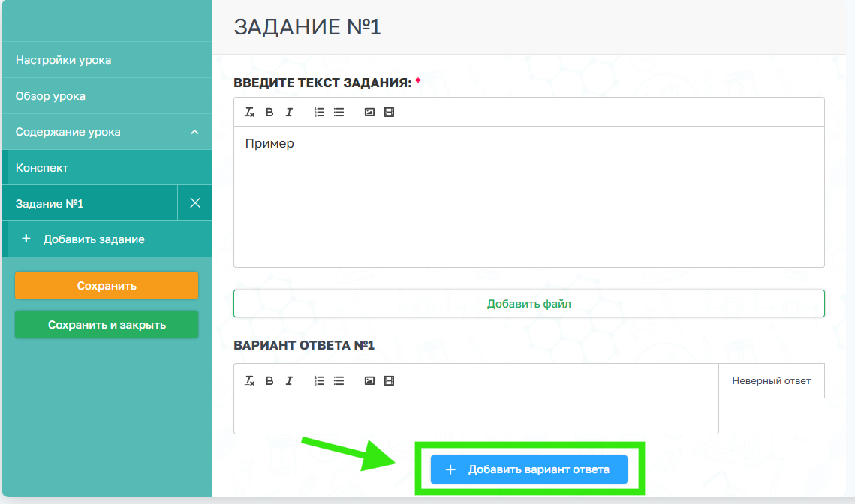Screen dimensions: 855x504
Task: Click the ЗАДАНИЕ №1 page heading
Action: click(x=307, y=27)
